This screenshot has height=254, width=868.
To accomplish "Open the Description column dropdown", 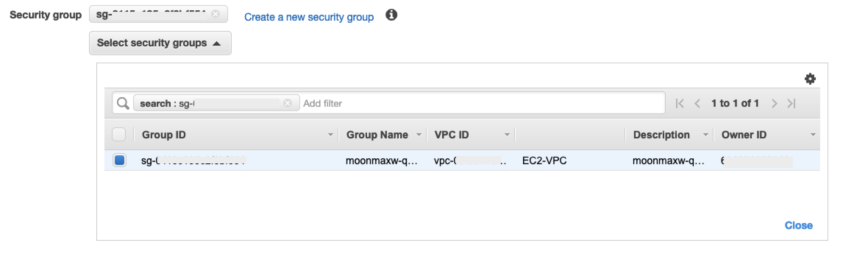I will tap(705, 135).
